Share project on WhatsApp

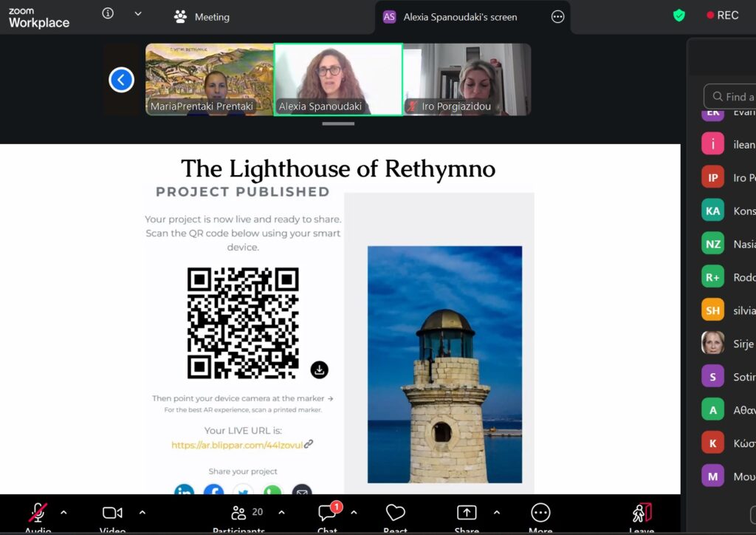tap(272, 490)
